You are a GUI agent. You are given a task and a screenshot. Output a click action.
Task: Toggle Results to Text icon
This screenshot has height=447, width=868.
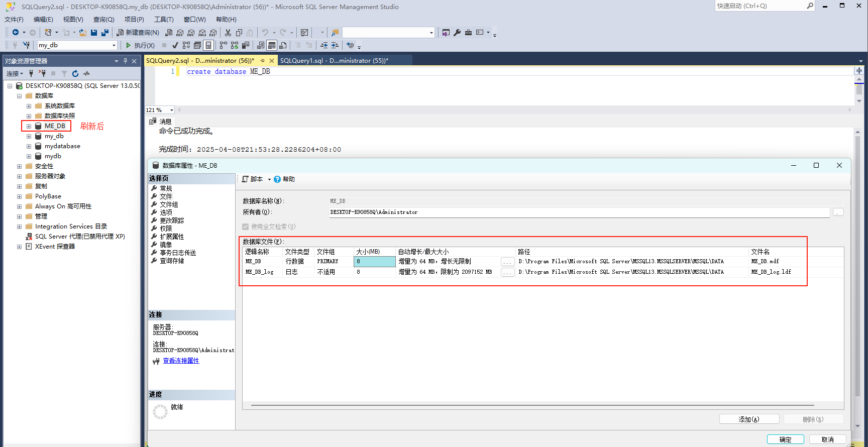[261, 45]
